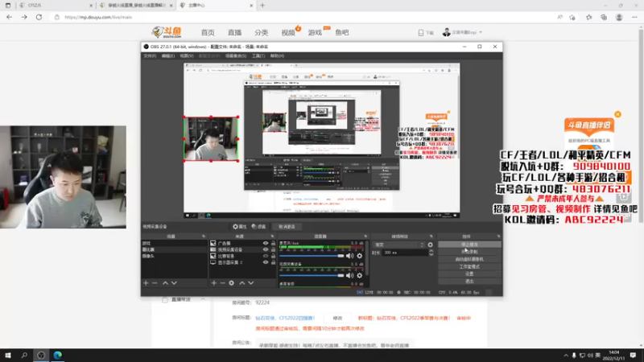Image resolution: width=644 pixels, height=362 pixels.
Task: Remove selected scene with the minus icon
Action: point(155,283)
